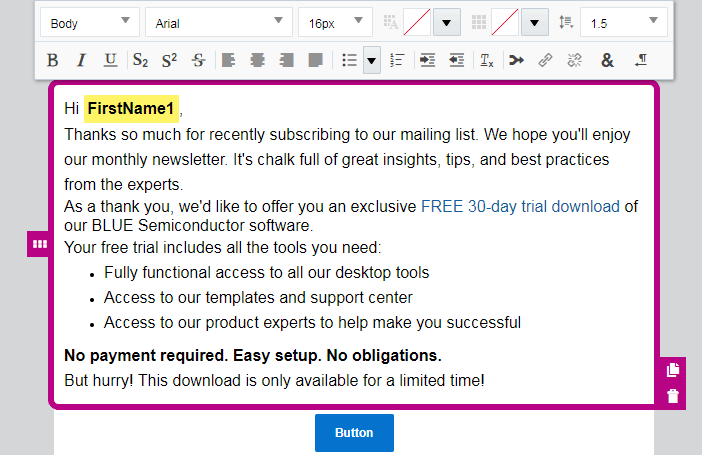Open text color dropdown arrow
The width and height of the screenshot is (702, 455).
point(446,22)
